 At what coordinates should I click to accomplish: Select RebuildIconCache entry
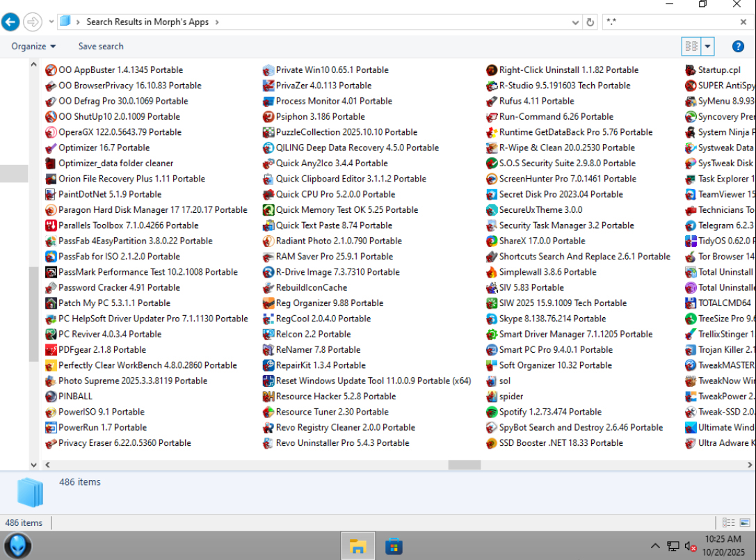pyautogui.click(x=305, y=287)
